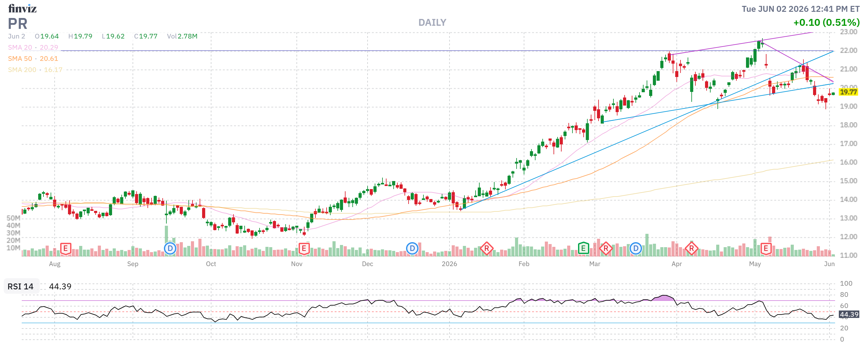Click the March R rating marker
The image size is (868, 349).
tap(606, 249)
